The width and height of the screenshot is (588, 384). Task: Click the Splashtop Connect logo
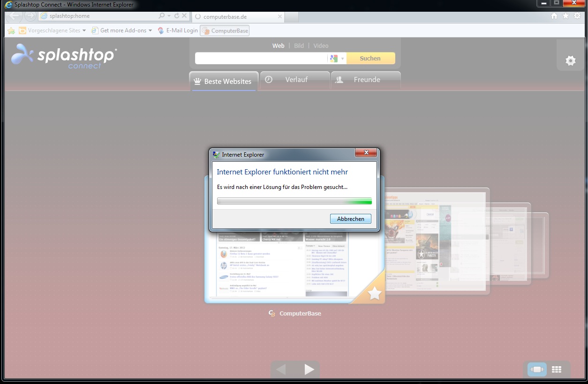64,56
